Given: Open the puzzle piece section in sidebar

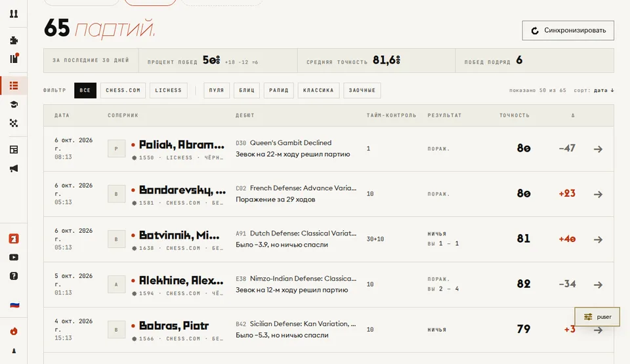Looking at the screenshot, I should [x=14, y=40].
